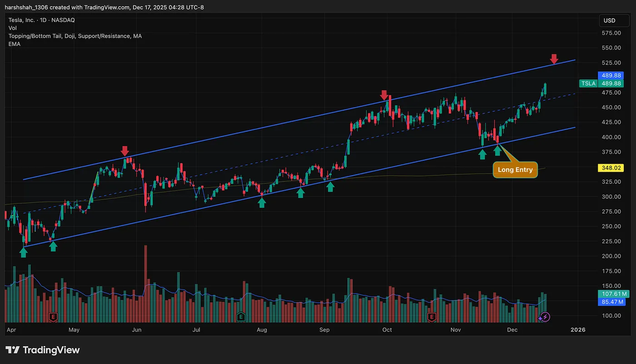Screen dimensions: 636x364
Task: Select the Topping/Bottom Tail, Doji indicator legend
Action: coord(75,36)
